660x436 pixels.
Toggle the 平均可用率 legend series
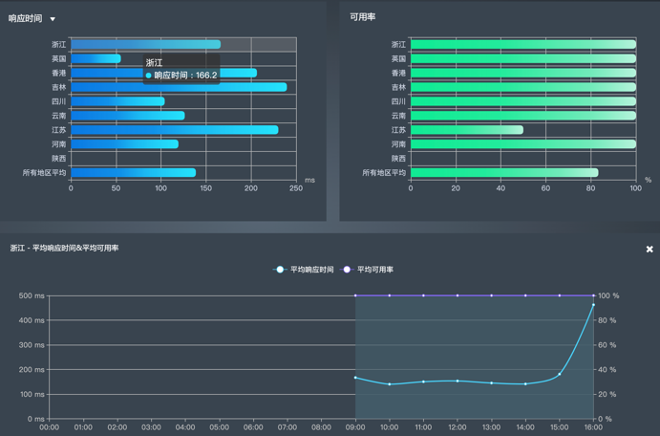coord(367,269)
